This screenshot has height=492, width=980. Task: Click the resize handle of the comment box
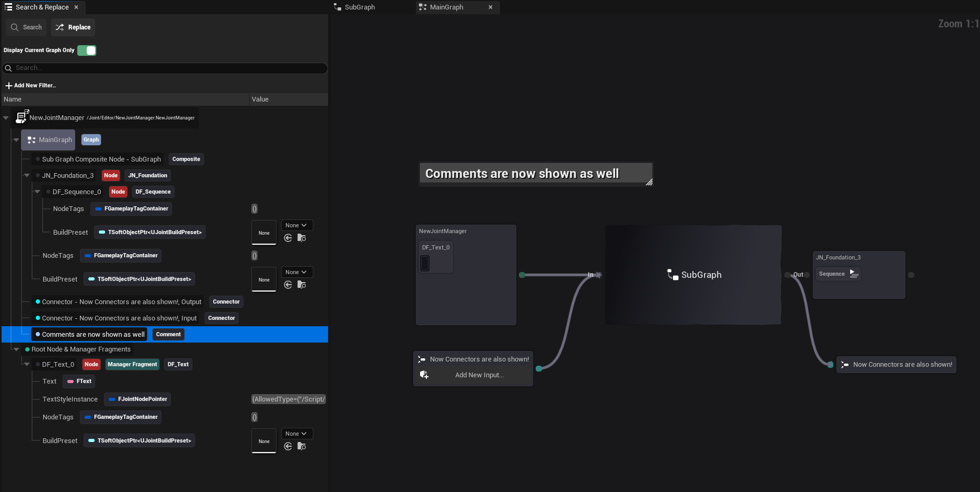point(649,182)
